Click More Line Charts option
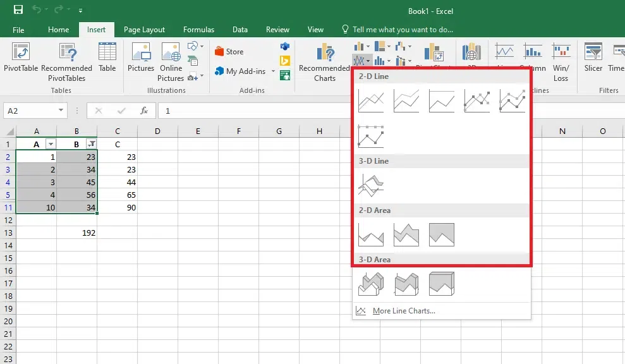Image resolution: width=625 pixels, height=364 pixels. coord(403,311)
